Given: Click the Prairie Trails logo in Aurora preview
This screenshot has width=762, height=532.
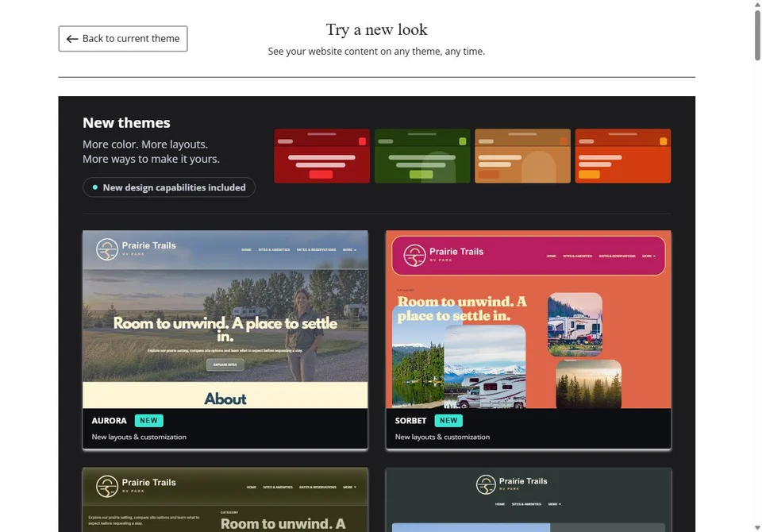Looking at the screenshot, I should (136, 249).
